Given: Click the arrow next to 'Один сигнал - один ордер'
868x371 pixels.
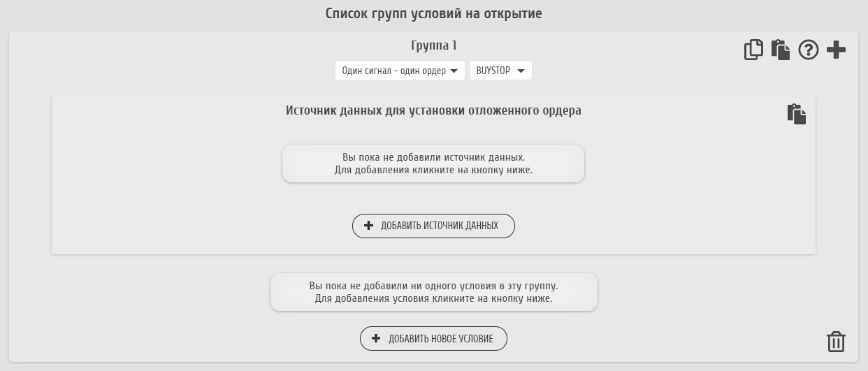Looking at the screenshot, I should (454, 71).
